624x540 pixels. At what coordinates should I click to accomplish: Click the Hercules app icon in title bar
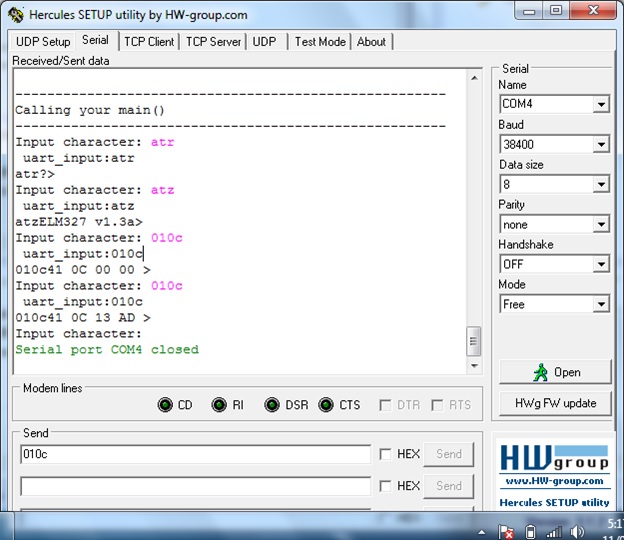tap(16, 15)
